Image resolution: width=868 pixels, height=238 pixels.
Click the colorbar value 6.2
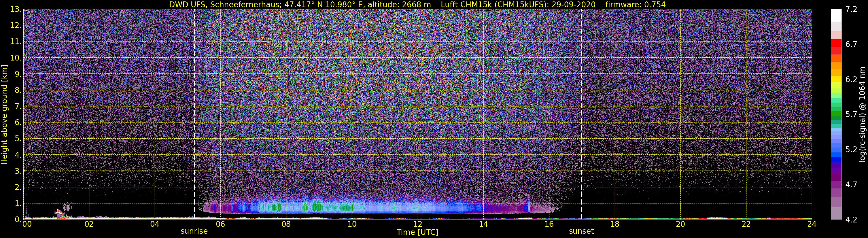coord(851,80)
